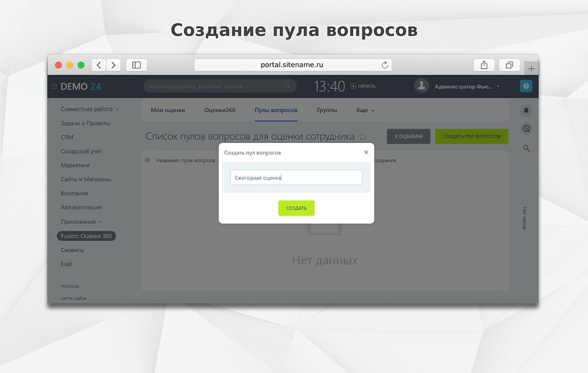
Task: Open the notifications bell icon
Action: tap(526, 110)
